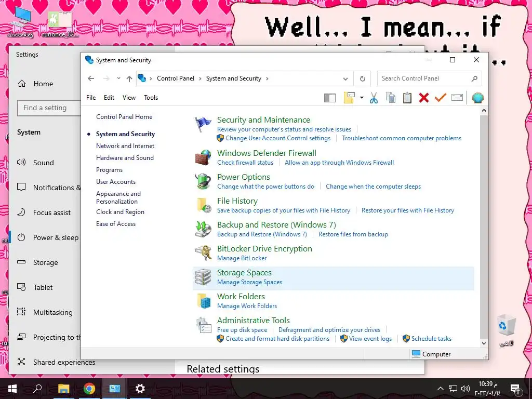Click the red X Delete toolbar icon

pos(424,98)
